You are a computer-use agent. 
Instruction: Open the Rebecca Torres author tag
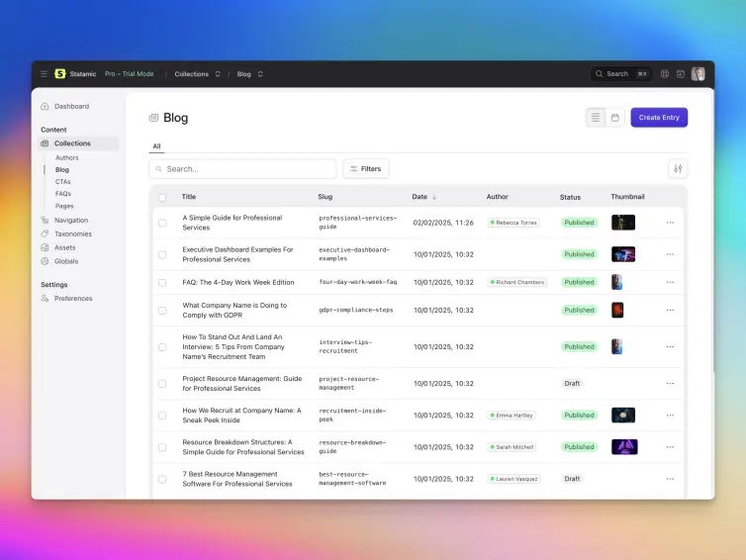[x=513, y=223]
